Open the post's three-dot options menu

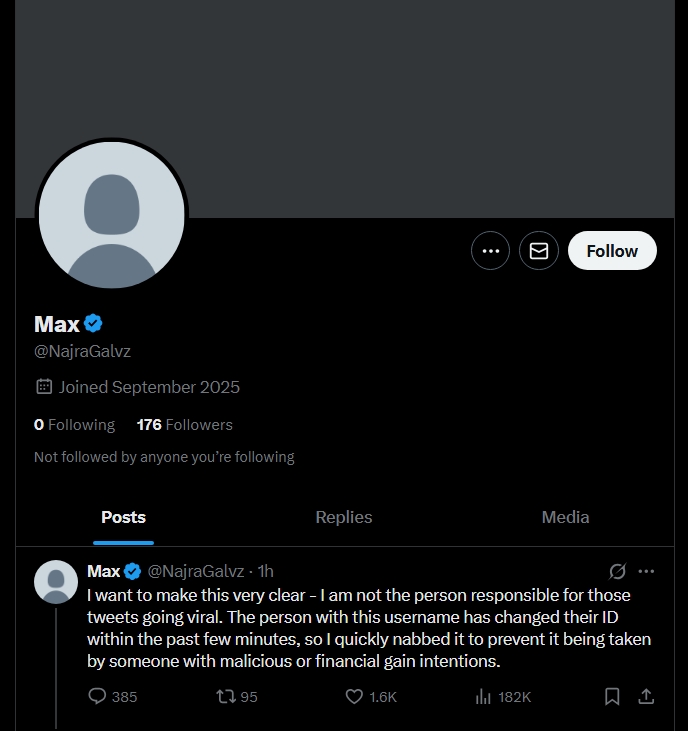click(x=646, y=571)
